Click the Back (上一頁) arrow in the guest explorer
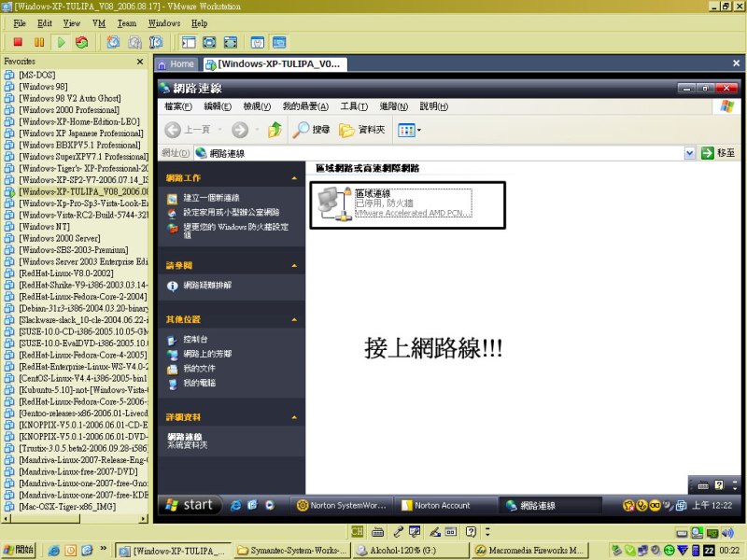This screenshot has width=747, height=560. point(173,130)
